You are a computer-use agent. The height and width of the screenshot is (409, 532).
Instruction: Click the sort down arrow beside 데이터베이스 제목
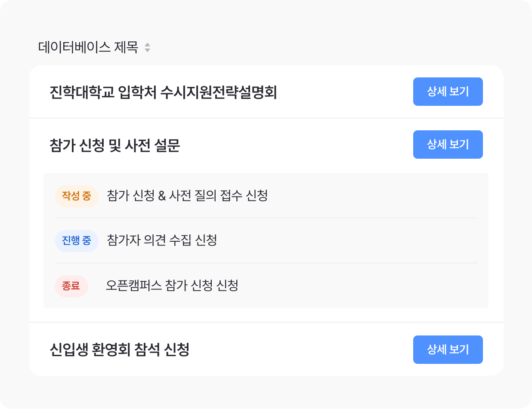pos(147,50)
